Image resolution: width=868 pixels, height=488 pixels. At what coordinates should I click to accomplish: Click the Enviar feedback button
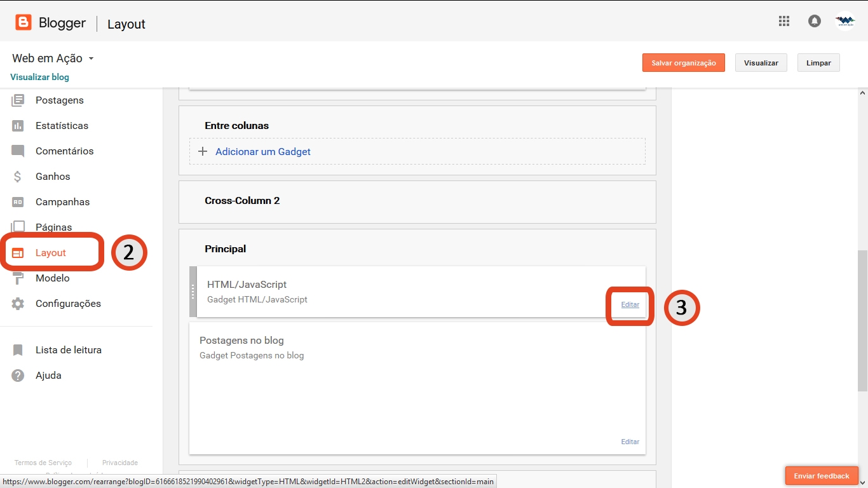pyautogui.click(x=822, y=476)
